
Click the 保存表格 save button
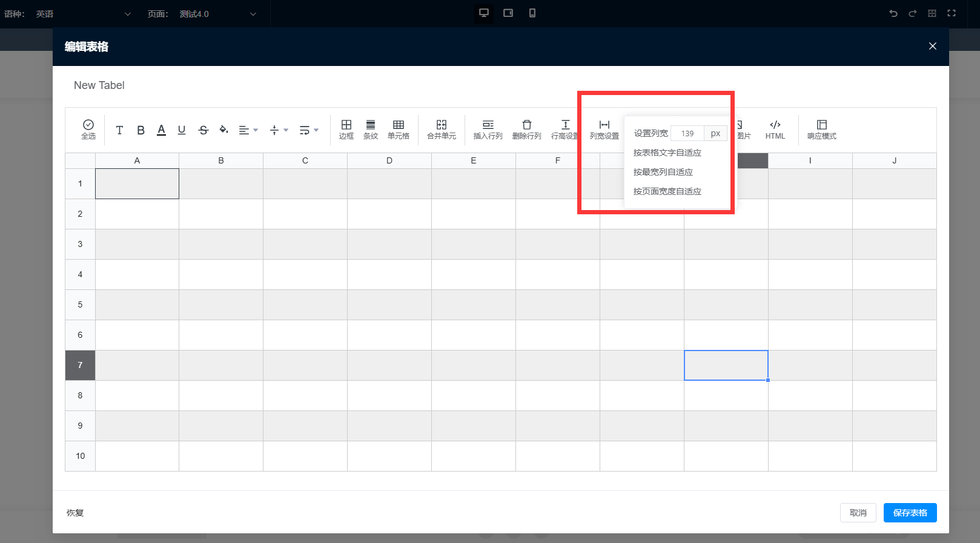(910, 513)
